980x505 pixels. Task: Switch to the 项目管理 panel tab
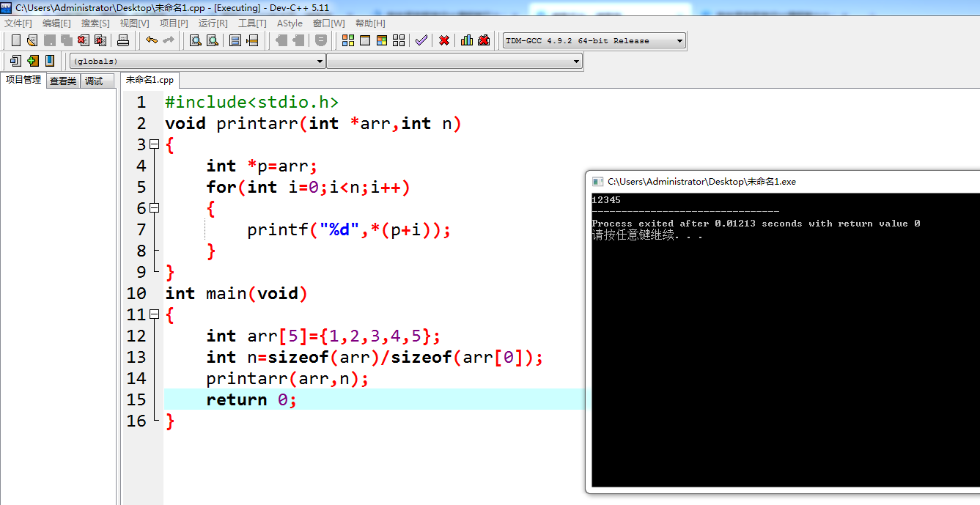[x=23, y=80]
